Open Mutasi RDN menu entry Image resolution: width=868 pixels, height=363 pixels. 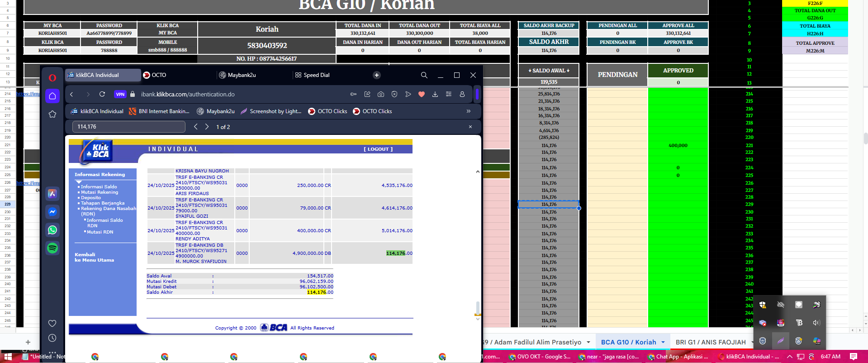100,232
